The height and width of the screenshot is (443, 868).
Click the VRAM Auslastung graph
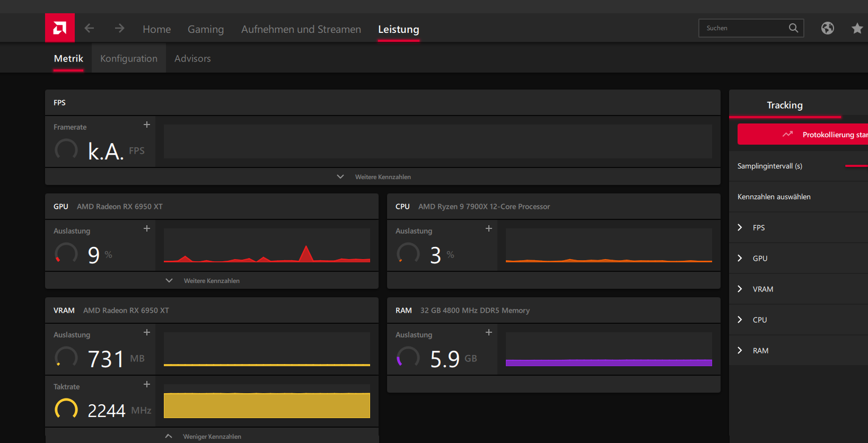(267, 349)
